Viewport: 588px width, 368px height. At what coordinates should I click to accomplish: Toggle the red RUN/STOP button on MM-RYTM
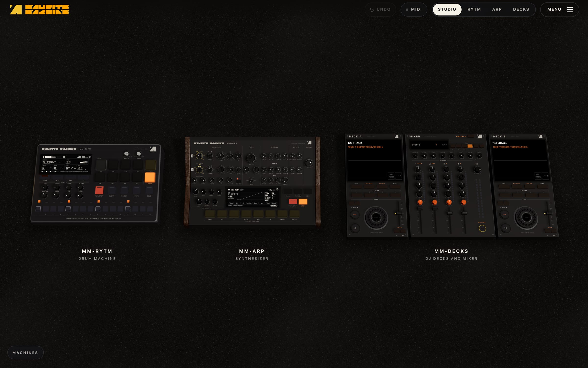point(99,190)
